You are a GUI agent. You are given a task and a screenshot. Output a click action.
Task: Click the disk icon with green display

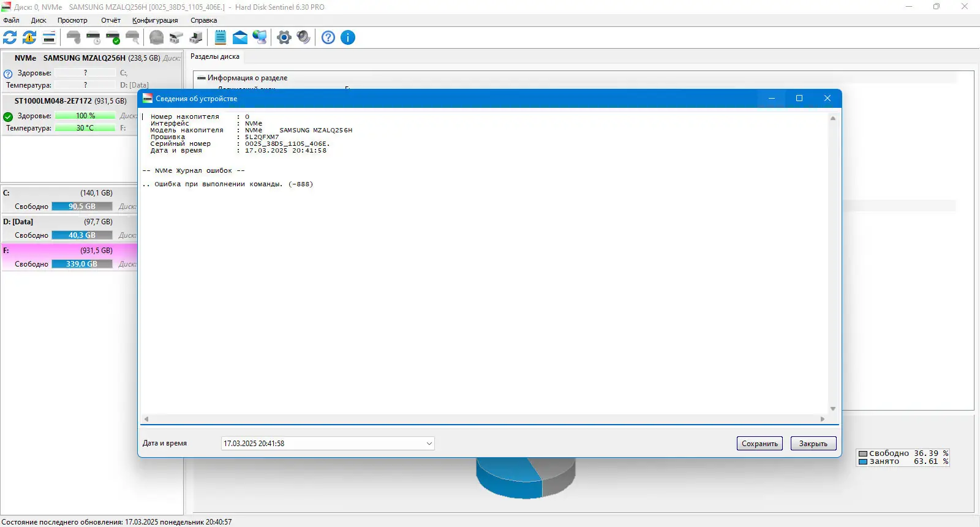point(196,37)
